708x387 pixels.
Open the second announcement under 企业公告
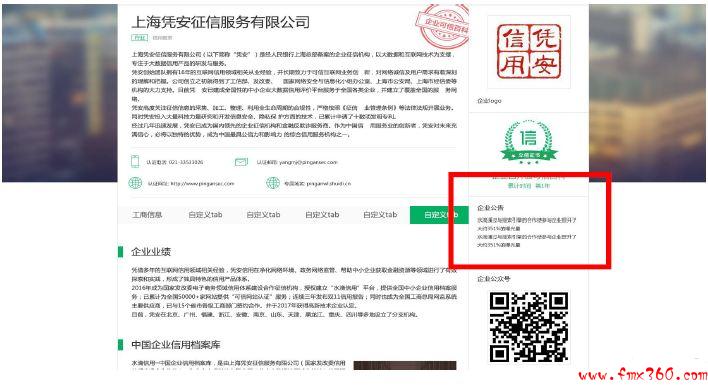pyautogui.click(x=526, y=241)
